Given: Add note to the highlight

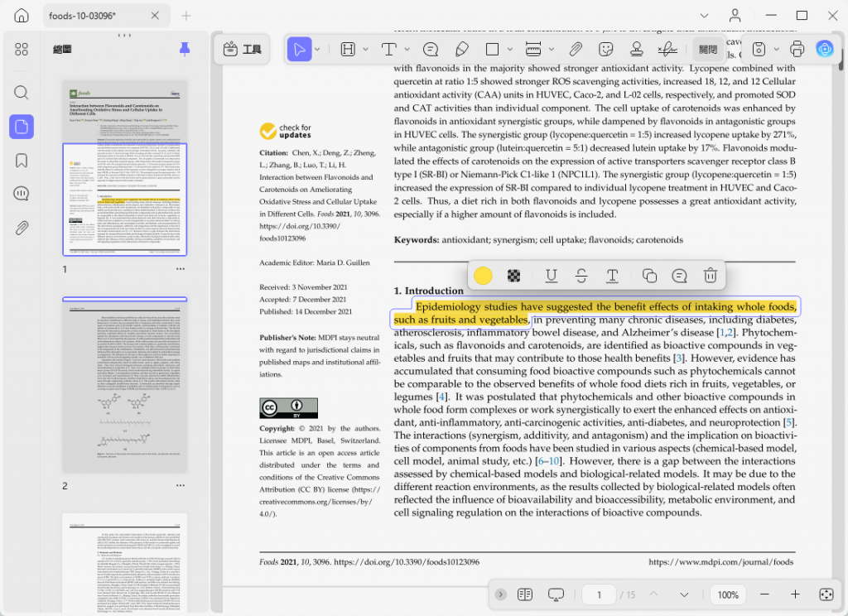Looking at the screenshot, I should (679, 276).
